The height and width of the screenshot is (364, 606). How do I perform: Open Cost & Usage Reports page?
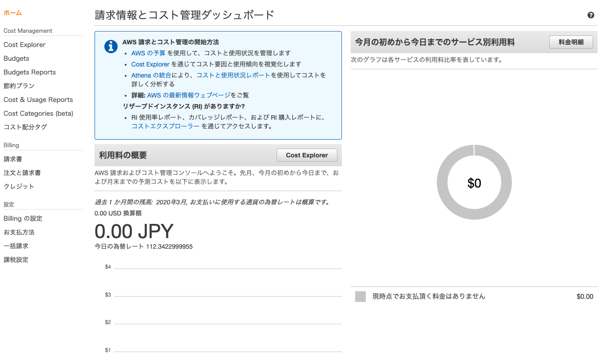tap(38, 100)
